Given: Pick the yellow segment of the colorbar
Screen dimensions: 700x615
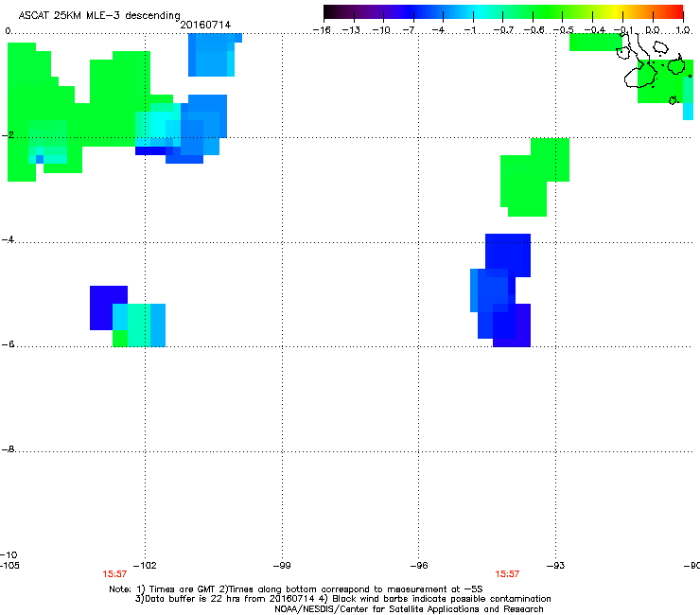Looking at the screenshot, I should (617, 12).
